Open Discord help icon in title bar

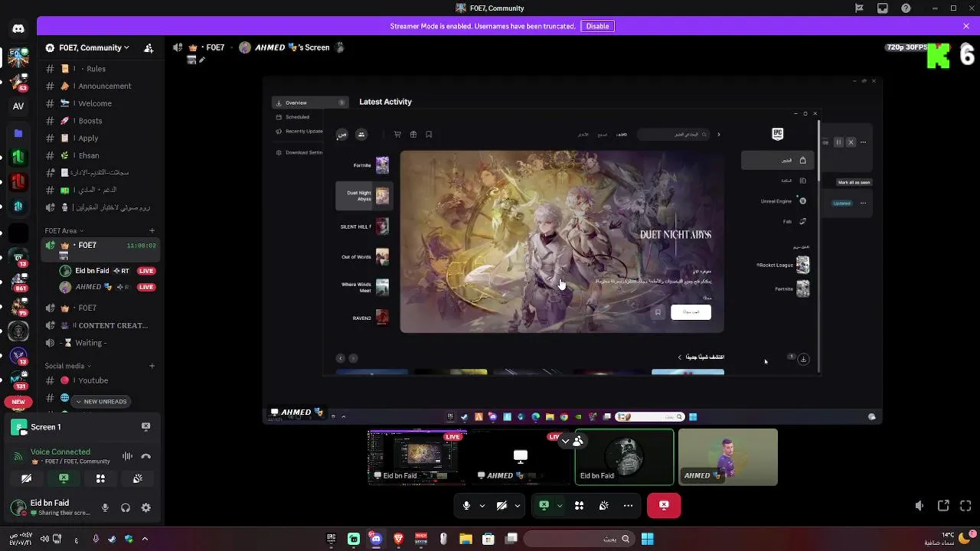point(906,8)
